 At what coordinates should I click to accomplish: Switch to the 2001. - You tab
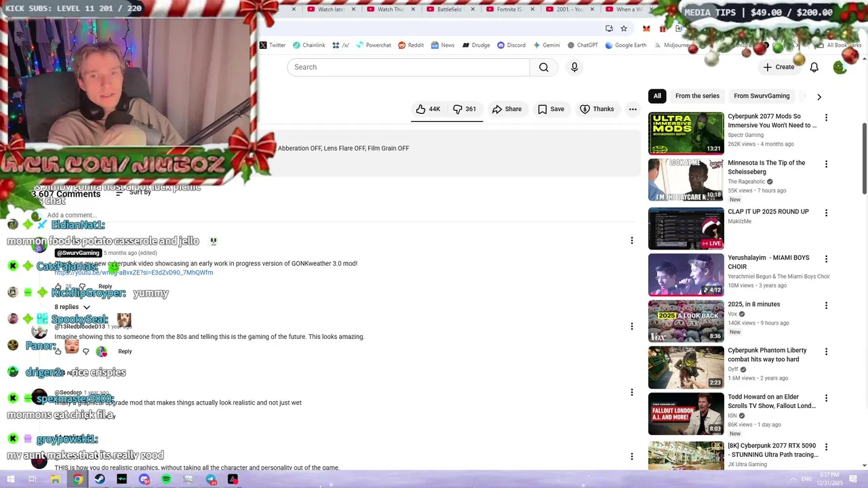coord(570,9)
